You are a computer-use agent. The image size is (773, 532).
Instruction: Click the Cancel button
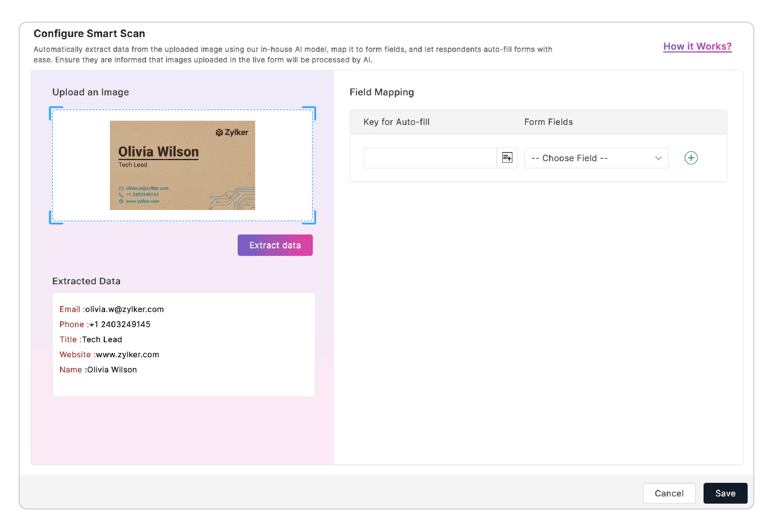point(669,493)
